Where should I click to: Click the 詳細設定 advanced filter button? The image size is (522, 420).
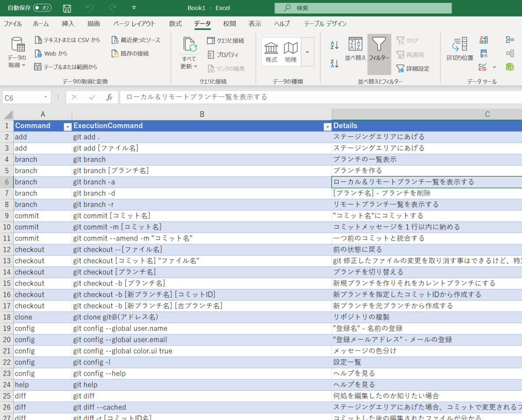coord(413,68)
